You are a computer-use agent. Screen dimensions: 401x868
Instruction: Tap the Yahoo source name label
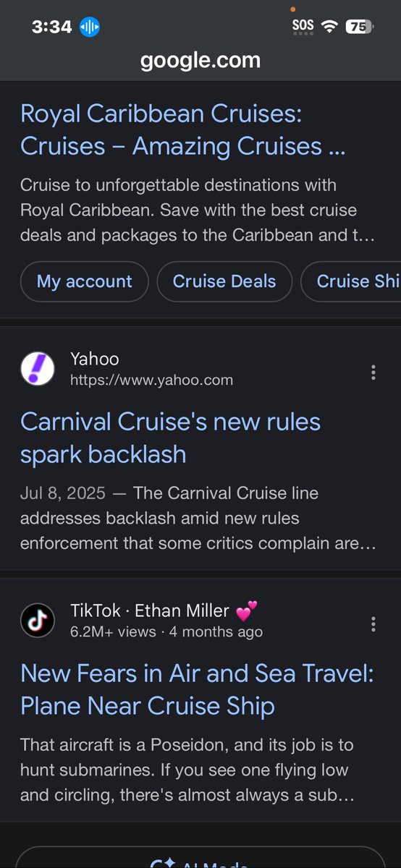coord(95,359)
